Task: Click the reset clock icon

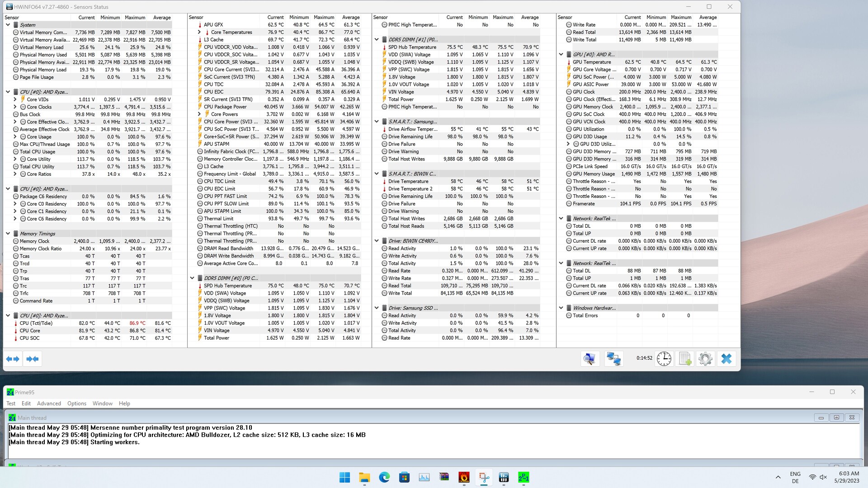Action: (x=664, y=359)
